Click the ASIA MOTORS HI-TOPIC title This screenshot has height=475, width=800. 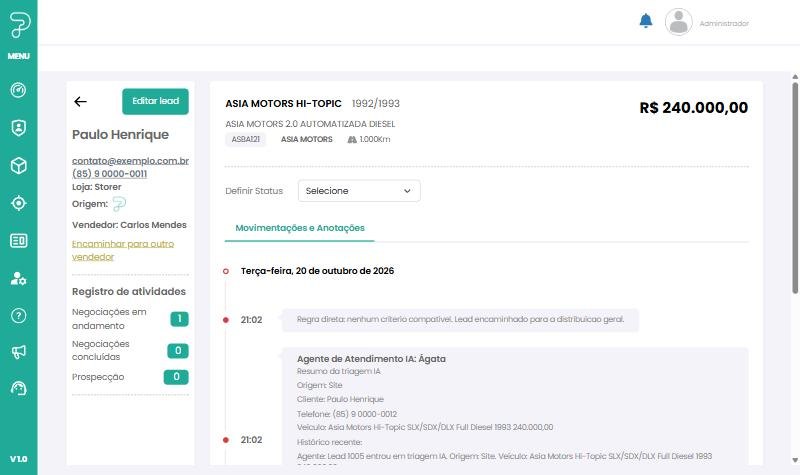point(283,104)
